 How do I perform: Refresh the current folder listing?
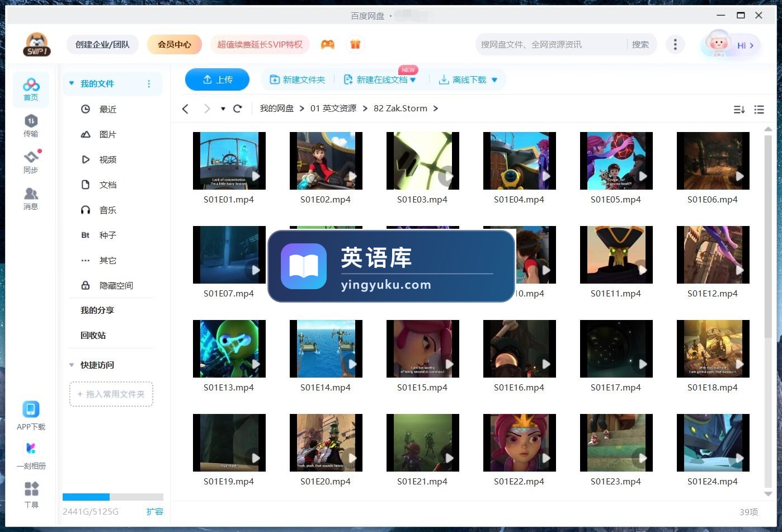coord(237,109)
